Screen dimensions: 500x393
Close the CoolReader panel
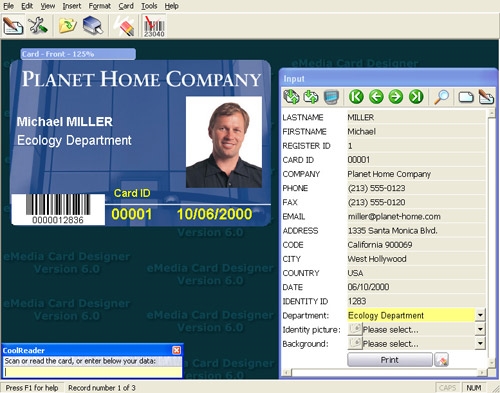pyautogui.click(x=176, y=350)
